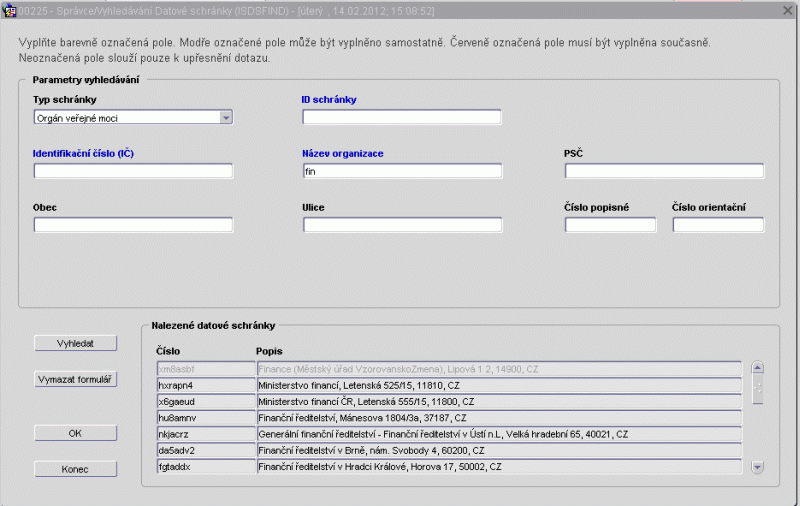This screenshot has height=506, width=800.
Task: Open the Typ schránky dropdown
Action: [x=226, y=117]
